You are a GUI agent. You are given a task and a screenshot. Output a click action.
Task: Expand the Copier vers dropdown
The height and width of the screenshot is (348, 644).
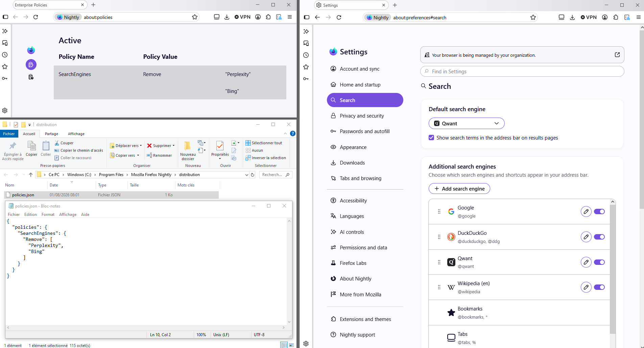point(138,155)
